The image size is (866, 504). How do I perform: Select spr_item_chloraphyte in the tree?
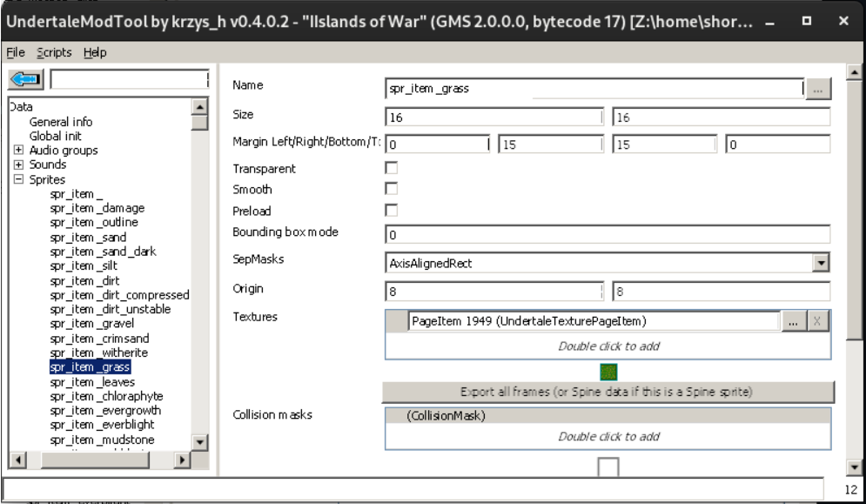(x=106, y=396)
